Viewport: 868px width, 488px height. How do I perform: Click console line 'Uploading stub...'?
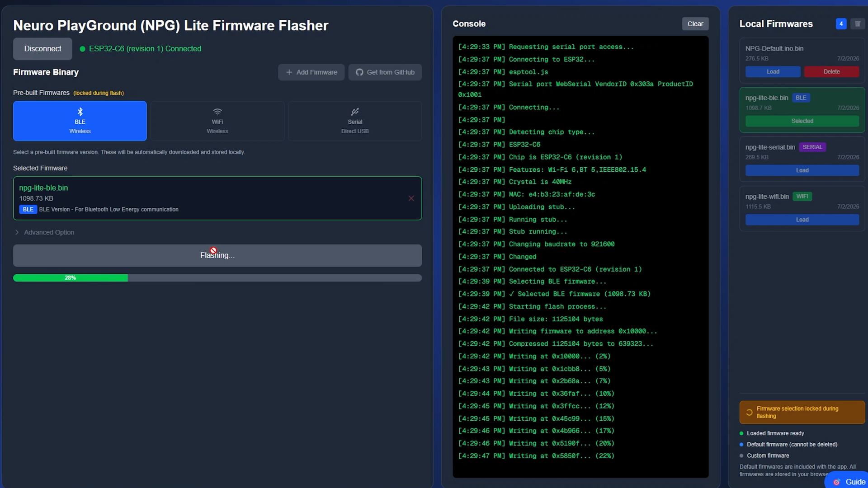pos(517,207)
